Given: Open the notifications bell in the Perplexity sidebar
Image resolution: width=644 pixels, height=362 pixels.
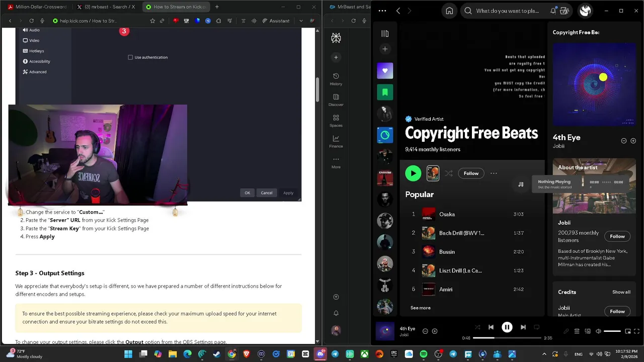Looking at the screenshot, I should pos(336,313).
